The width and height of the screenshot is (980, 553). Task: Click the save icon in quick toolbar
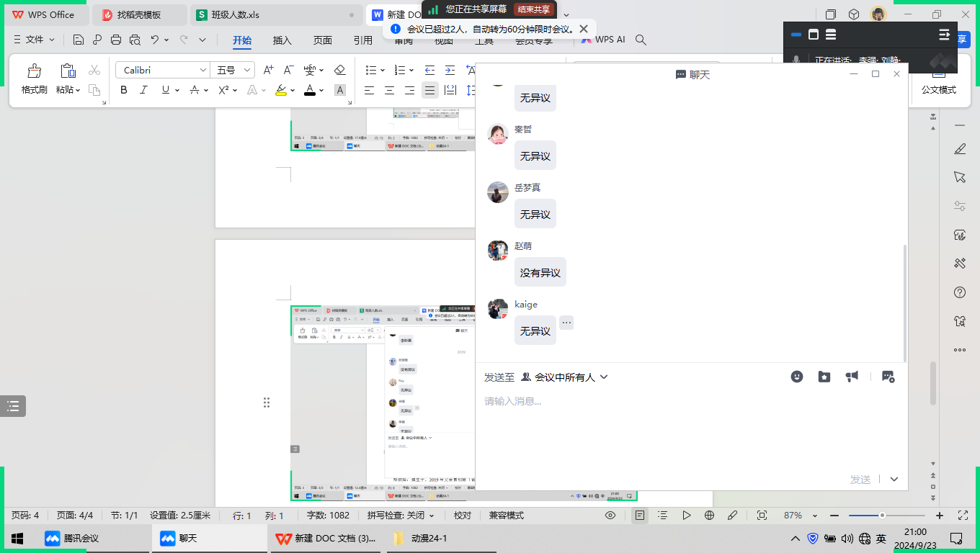(79, 40)
